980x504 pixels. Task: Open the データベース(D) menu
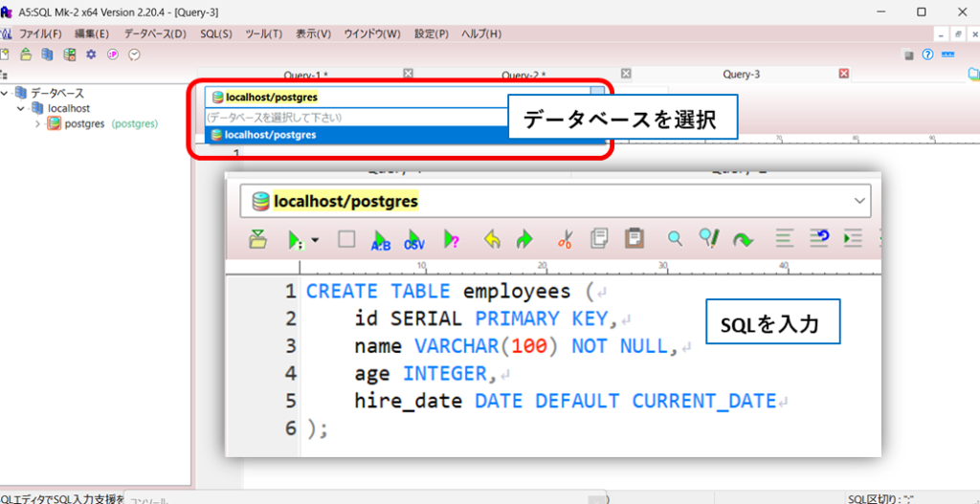[155, 33]
